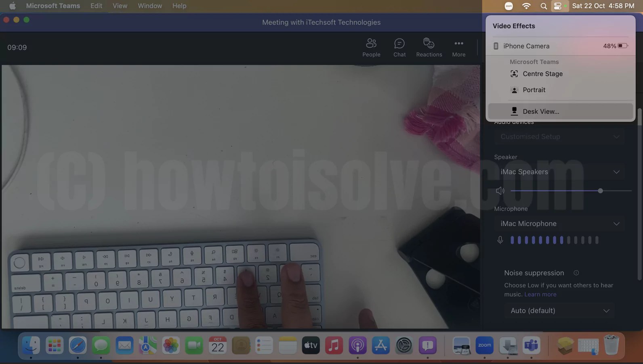Image resolution: width=643 pixels, height=364 pixels.
Task: Open the Apple menu
Action: point(13,6)
